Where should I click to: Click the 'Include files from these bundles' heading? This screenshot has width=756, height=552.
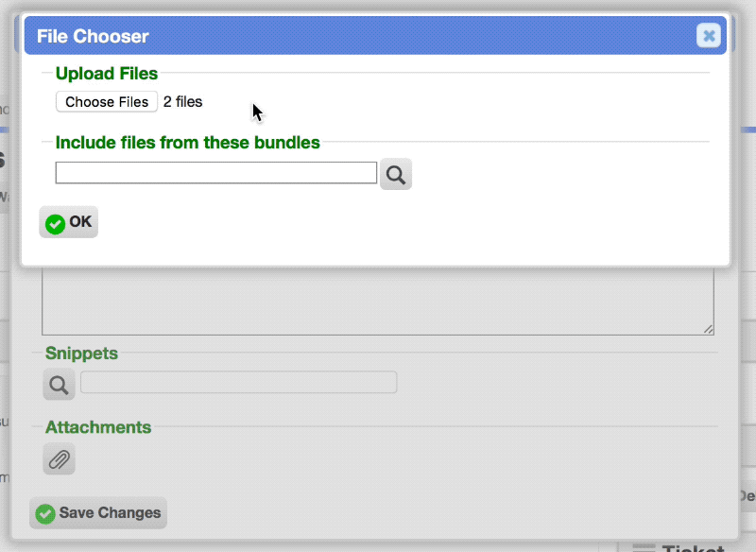(x=187, y=143)
